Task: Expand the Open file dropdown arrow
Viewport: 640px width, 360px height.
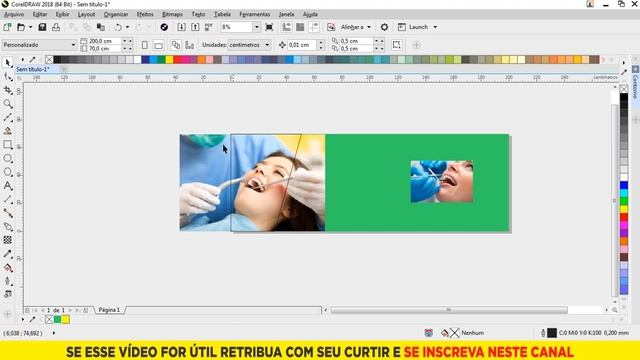Action: click(x=30, y=27)
